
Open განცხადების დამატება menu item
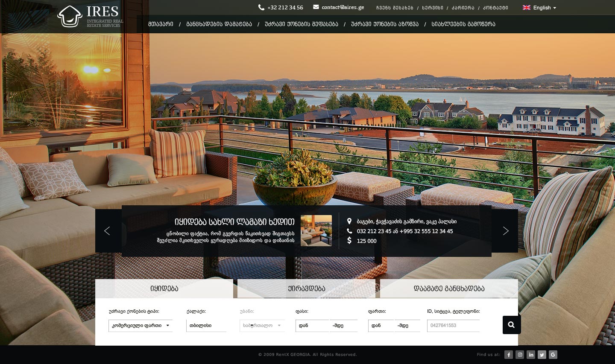(219, 24)
